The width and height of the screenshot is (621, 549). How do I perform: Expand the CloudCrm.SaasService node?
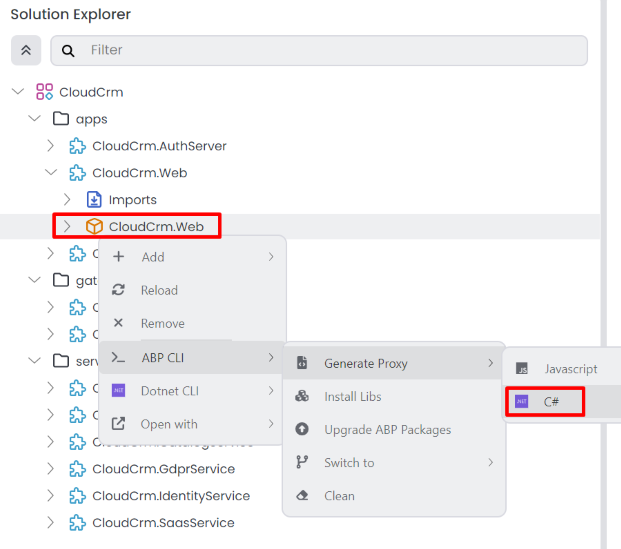[51, 523]
